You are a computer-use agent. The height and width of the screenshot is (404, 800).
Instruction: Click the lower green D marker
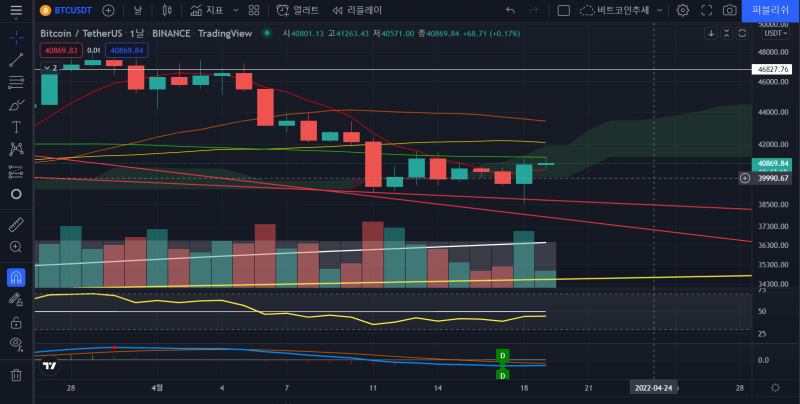503,375
